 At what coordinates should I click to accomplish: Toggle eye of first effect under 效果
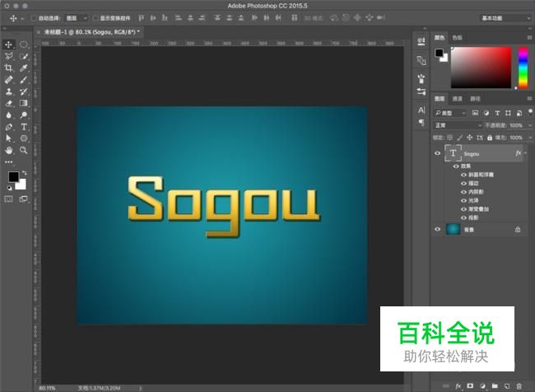click(463, 175)
